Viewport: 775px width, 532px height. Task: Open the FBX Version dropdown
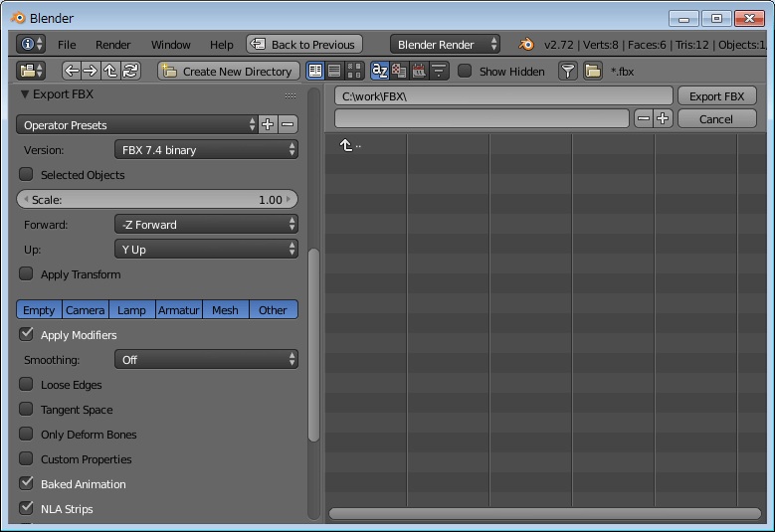[x=206, y=150]
